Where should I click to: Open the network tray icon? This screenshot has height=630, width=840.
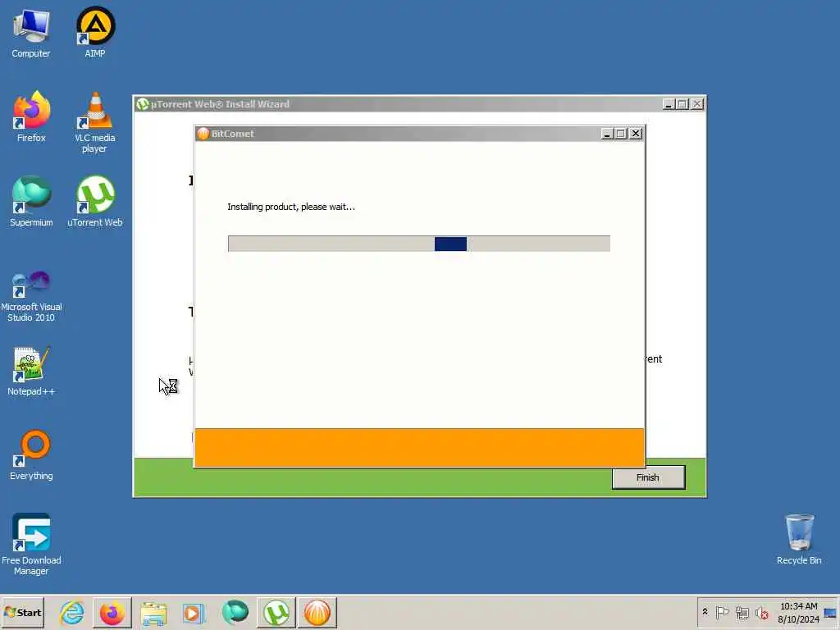pyautogui.click(x=742, y=612)
